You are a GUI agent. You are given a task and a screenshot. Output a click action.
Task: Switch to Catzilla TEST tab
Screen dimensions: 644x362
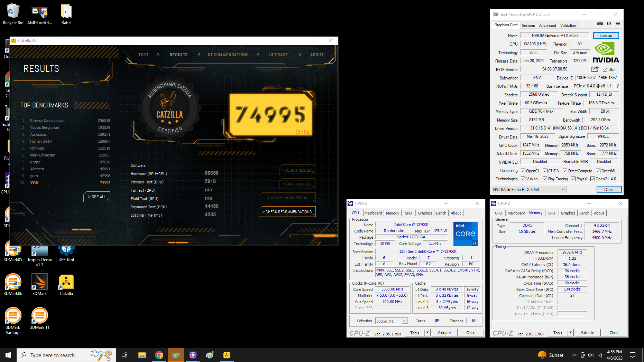click(x=143, y=55)
